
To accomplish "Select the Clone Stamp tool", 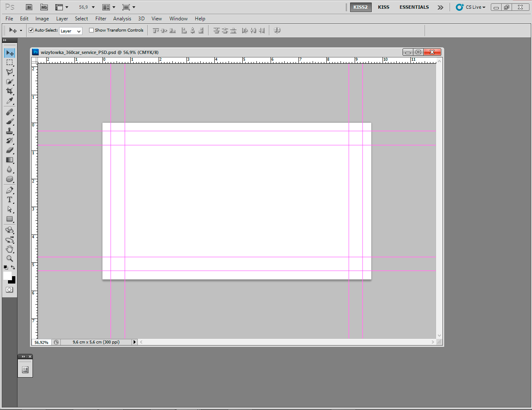I will pyautogui.click(x=10, y=131).
